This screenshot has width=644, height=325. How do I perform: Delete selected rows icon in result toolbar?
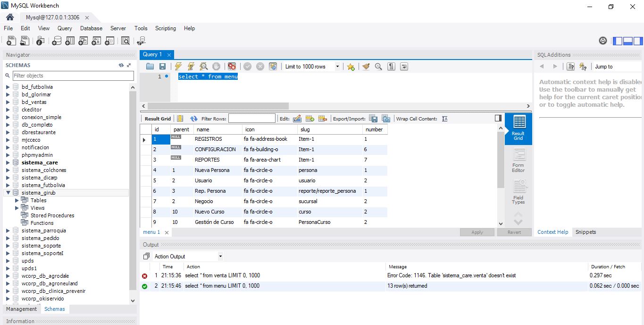click(323, 119)
